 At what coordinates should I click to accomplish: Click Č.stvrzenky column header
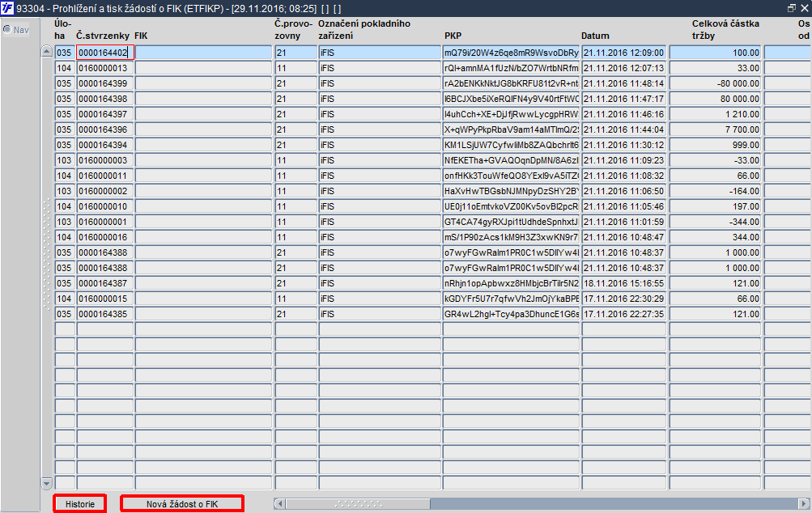pos(103,36)
